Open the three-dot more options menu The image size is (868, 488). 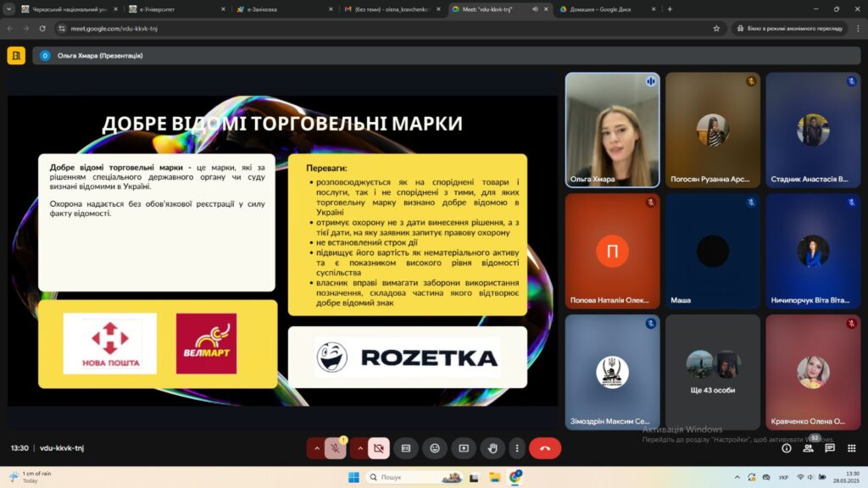point(516,448)
